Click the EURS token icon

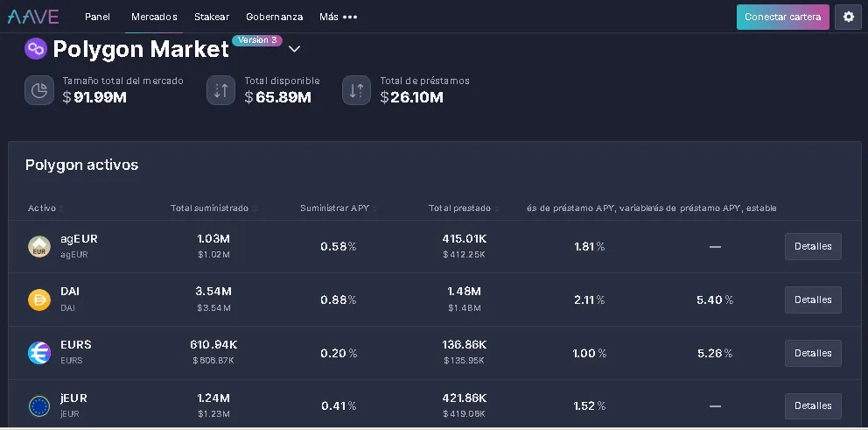coord(39,353)
